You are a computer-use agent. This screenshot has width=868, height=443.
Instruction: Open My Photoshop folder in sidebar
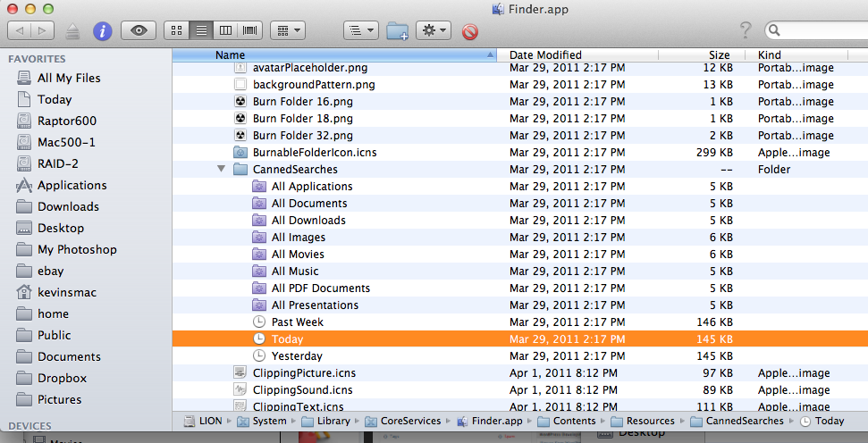(x=77, y=249)
